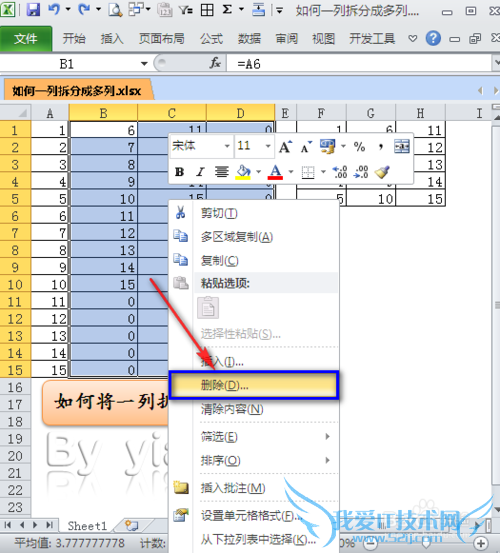The image size is (500, 553).
Task: Switch to the 数据 ribbon tab
Action: click(x=249, y=38)
